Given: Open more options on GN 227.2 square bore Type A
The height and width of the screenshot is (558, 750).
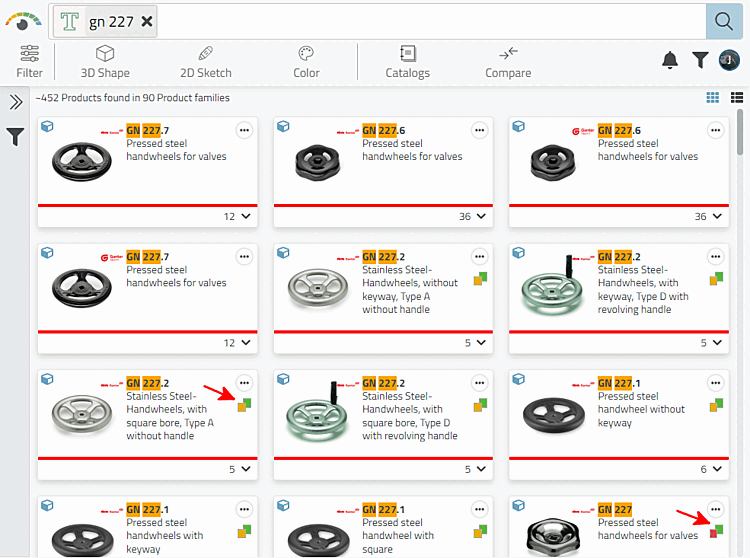Looking at the screenshot, I should pos(244,383).
